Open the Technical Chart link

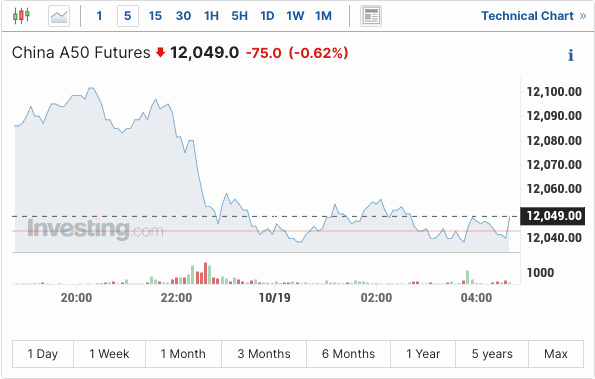point(534,16)
